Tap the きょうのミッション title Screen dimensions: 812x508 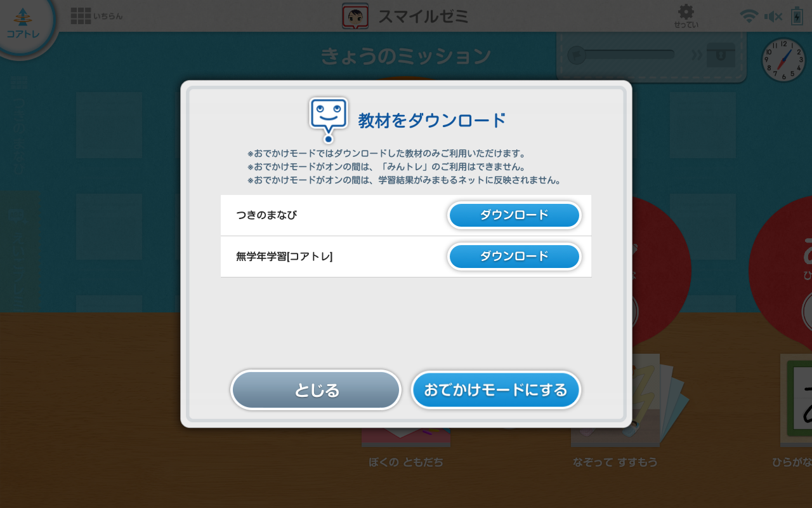[406, 56]
